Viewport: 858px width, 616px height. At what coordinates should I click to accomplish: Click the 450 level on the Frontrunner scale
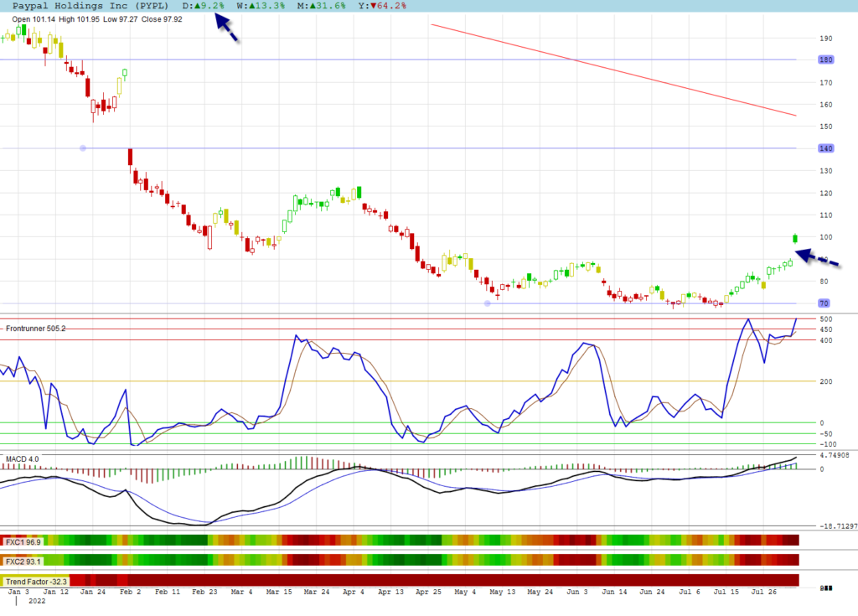coord(825,329)
